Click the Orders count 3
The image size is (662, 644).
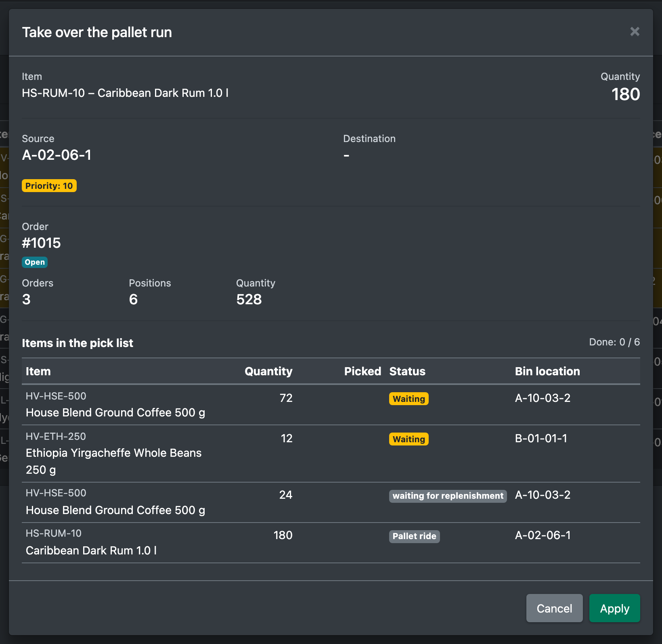[x=26, y=299]
